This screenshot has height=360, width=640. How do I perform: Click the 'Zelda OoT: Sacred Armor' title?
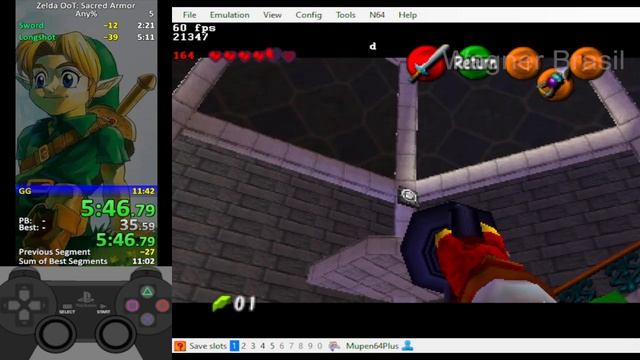(86, 6)
